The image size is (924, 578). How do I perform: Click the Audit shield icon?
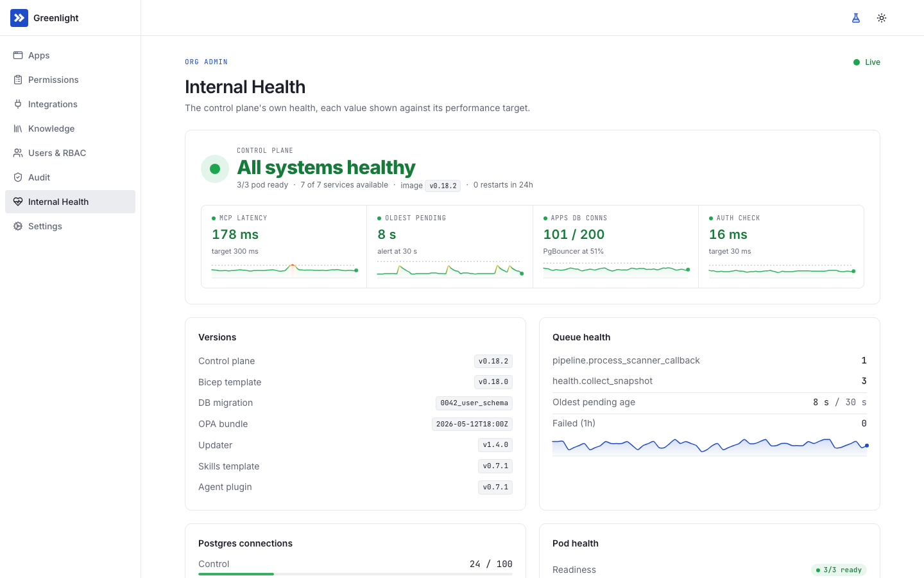click(x=18, y=177)
